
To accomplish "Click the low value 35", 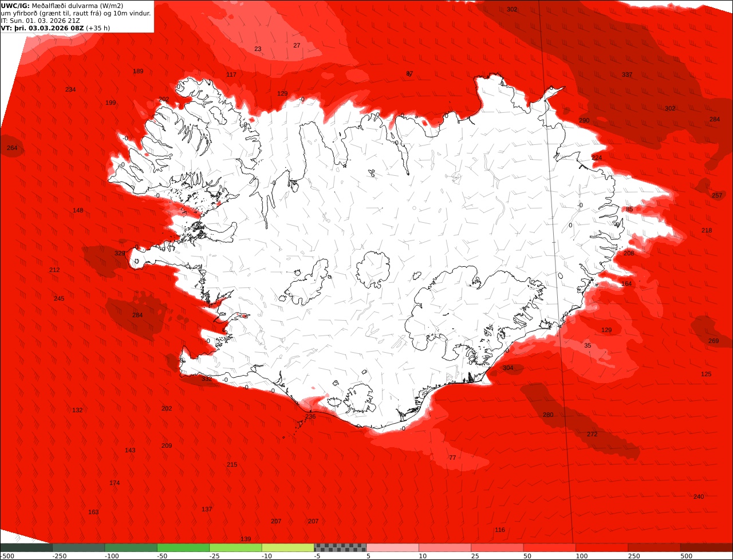I will pyautogui.click(x=588, y=346).
